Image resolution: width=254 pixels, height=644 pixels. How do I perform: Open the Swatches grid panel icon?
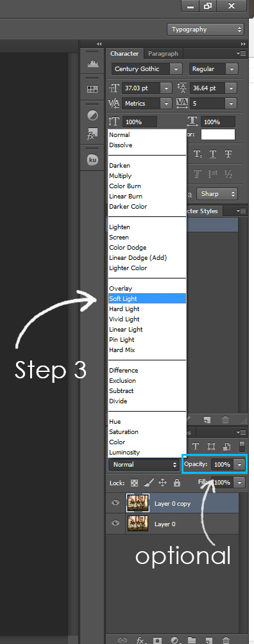click(x=92, y=89)
